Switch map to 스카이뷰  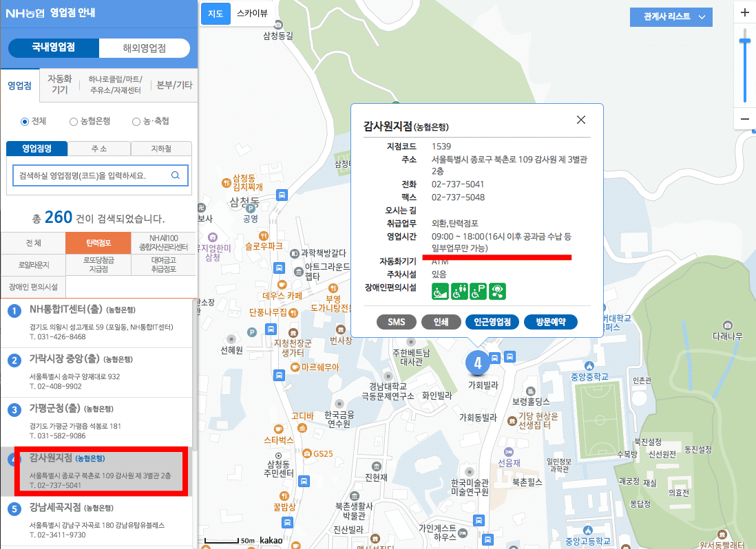tap(252, 14)
